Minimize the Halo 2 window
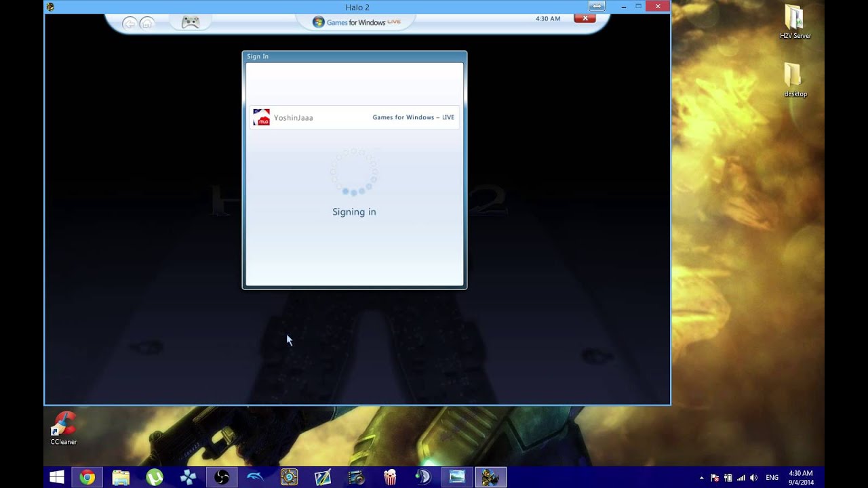 tap(623, 6)
